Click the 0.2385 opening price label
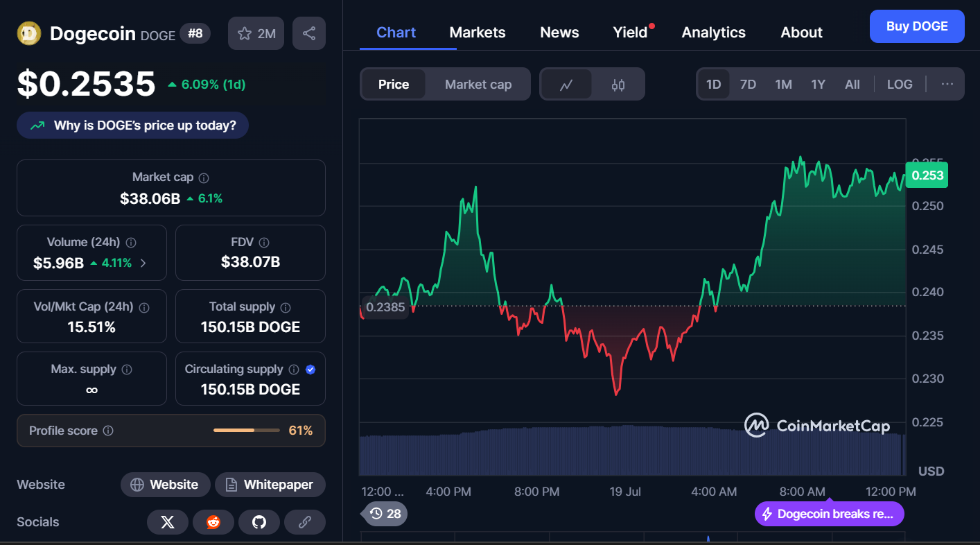 tap(385, 307)
